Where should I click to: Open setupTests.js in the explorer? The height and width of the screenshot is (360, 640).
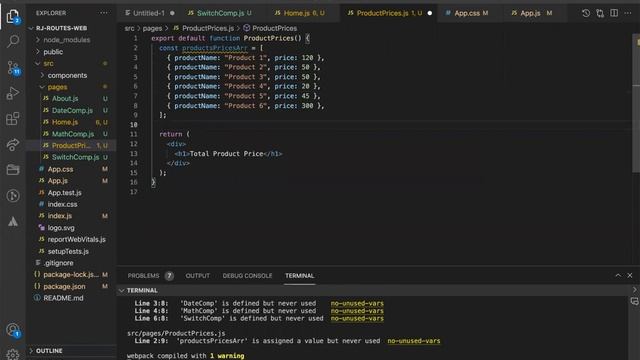71,251
